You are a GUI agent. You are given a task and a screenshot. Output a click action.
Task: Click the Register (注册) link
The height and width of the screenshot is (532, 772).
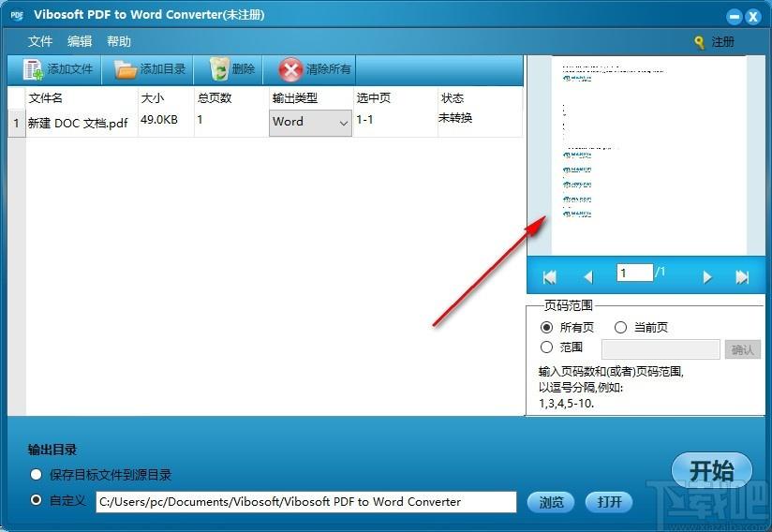pyautogui.click(x=722, y=42)
